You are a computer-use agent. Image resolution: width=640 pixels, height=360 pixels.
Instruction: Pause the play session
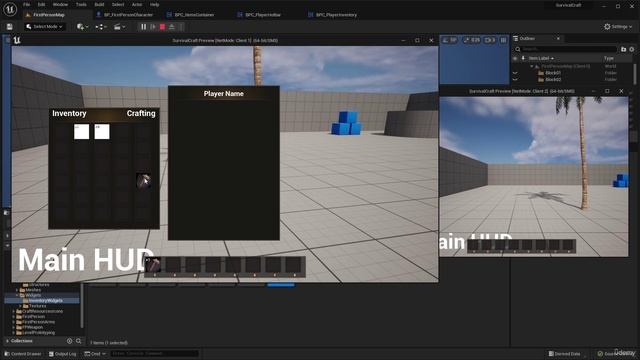[143, 27]
